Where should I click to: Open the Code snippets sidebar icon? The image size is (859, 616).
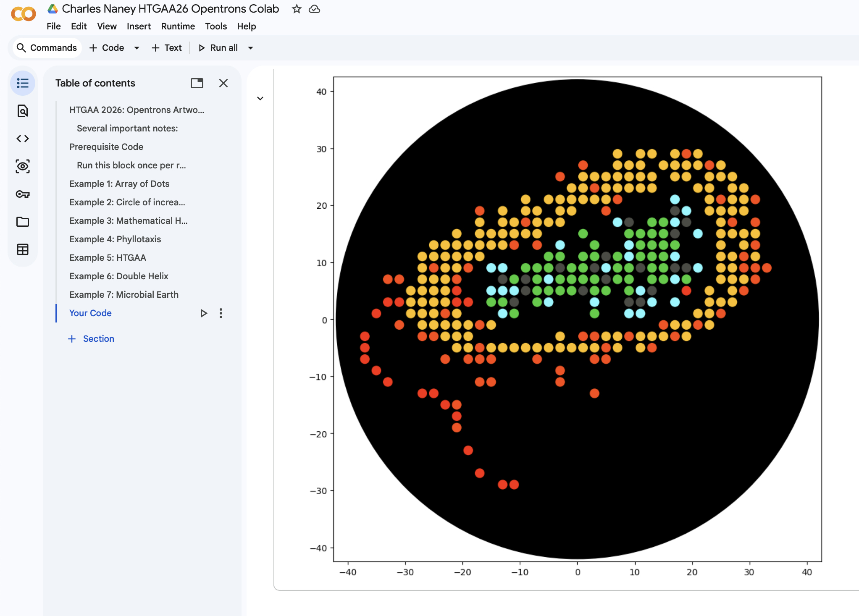(23, 139)
